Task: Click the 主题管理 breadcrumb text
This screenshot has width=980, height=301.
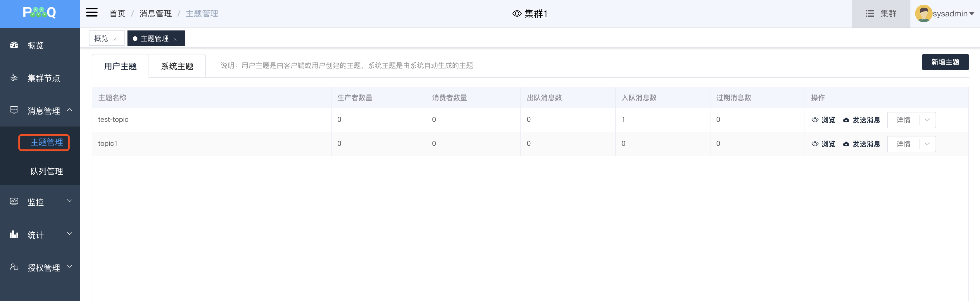Action: click(202, 14)
